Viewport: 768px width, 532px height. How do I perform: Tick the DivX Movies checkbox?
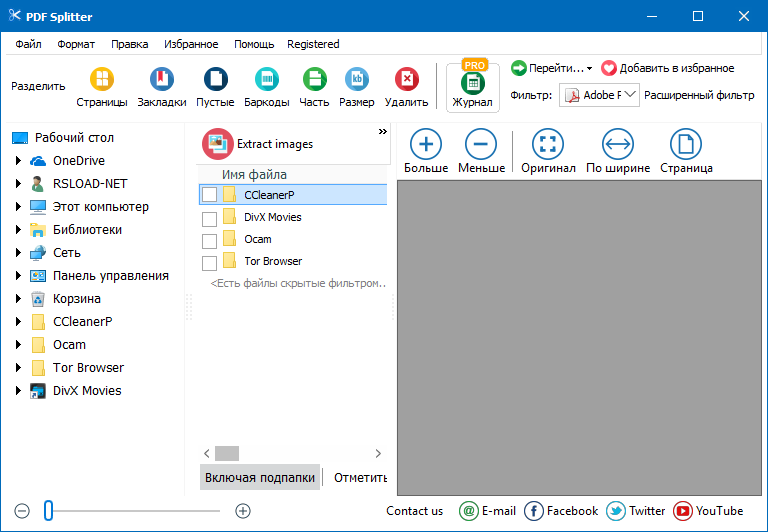(x=209, y=218)
